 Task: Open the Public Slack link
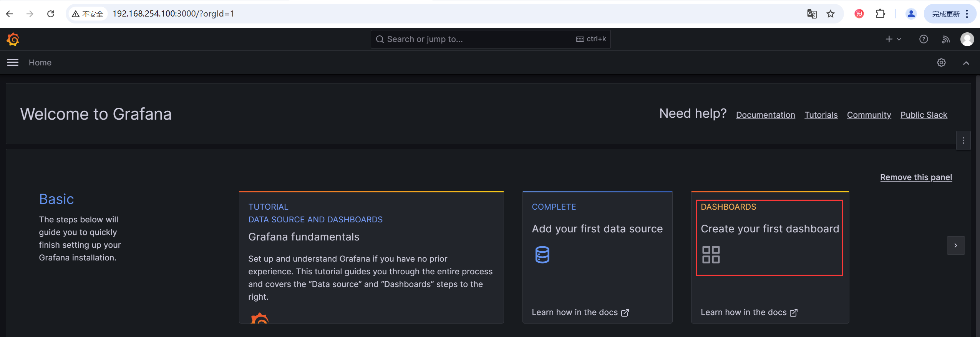coord(924,115)
